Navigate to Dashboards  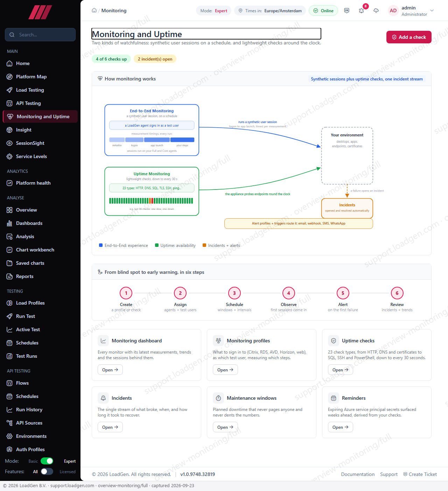pos(40,223)
